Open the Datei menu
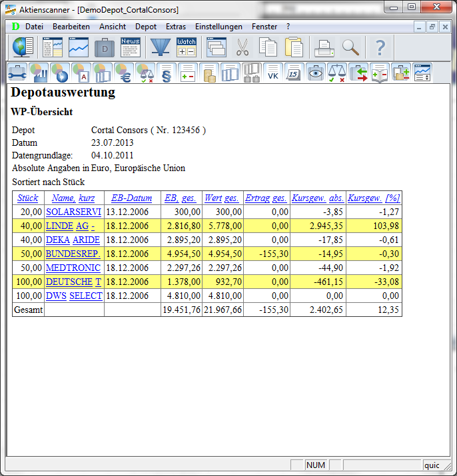Image resolution: width=457 pixels, height=476 pixels. (34, 27)
